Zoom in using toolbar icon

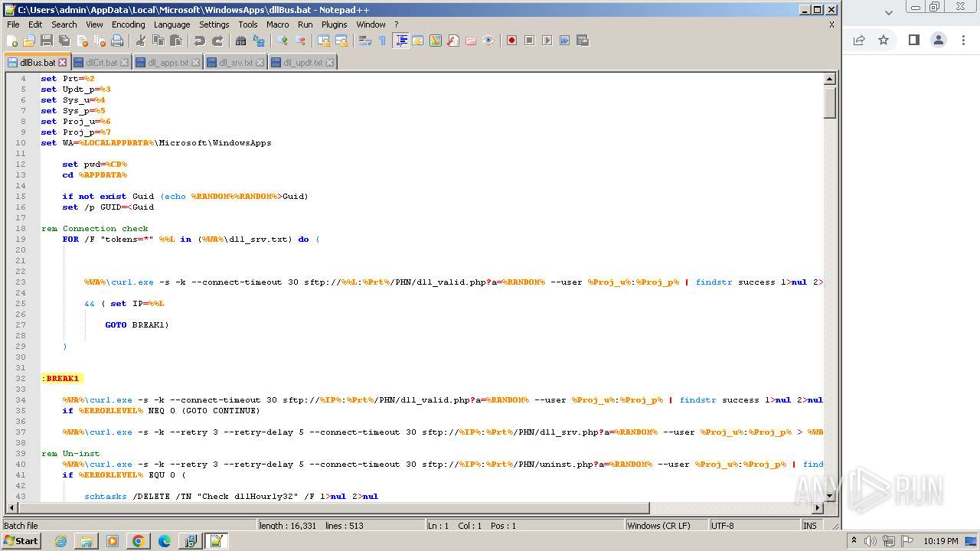(x=283, y=41)
